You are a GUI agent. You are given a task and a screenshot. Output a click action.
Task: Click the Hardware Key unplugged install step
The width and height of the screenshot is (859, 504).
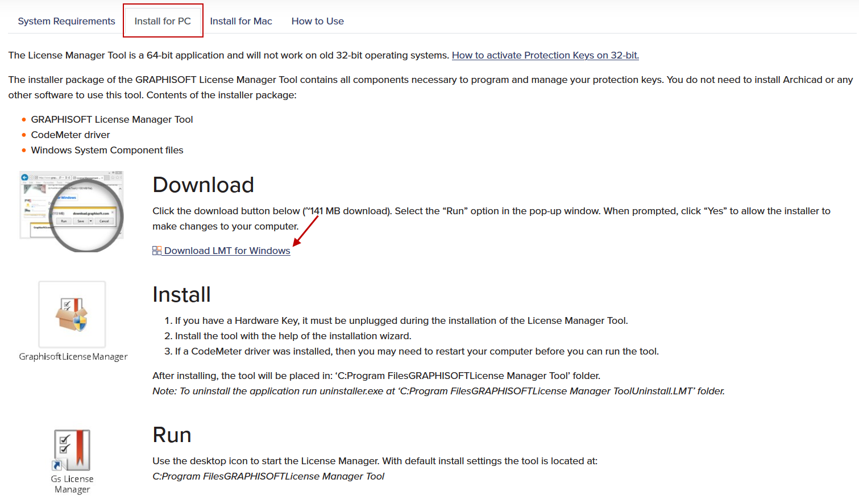401,320
